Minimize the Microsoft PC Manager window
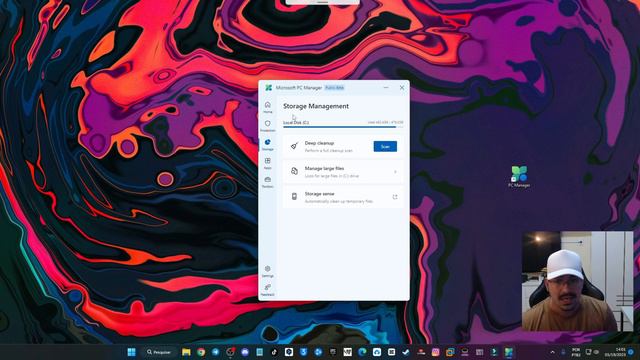The height and width of the screenshot is (360, 640). (386, 87)
